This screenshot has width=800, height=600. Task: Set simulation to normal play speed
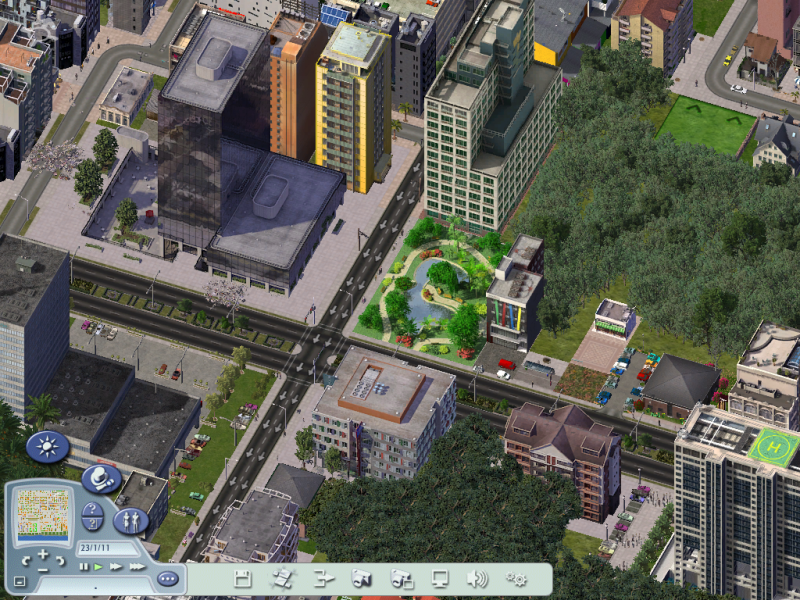(x=98, y=567)
